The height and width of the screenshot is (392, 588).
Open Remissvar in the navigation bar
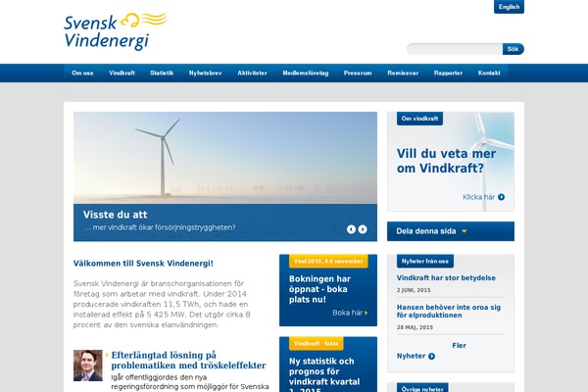coord(403,73)
